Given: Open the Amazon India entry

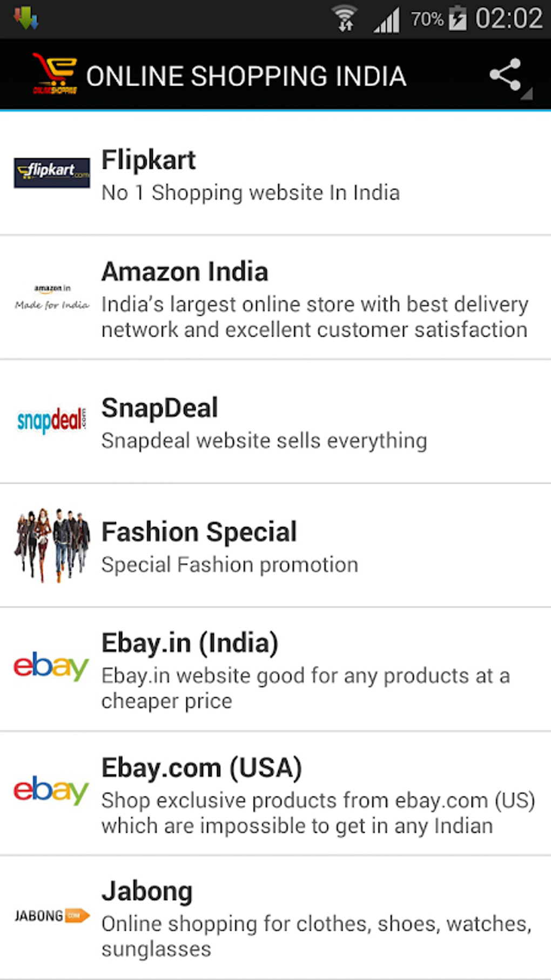Looking at the screenshot, I should (185, 271).
